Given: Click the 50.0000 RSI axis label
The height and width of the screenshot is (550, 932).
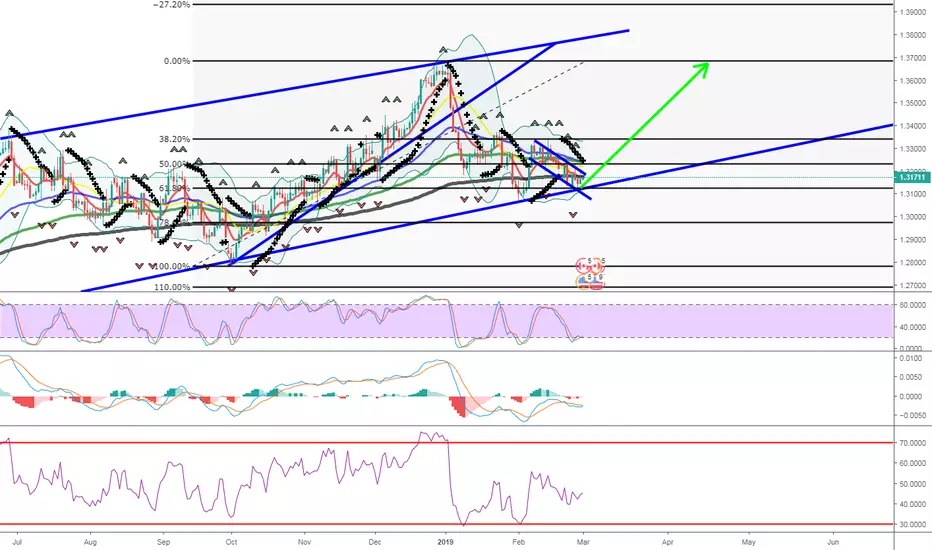Looking at the screenshot, I should pos(914,484).
